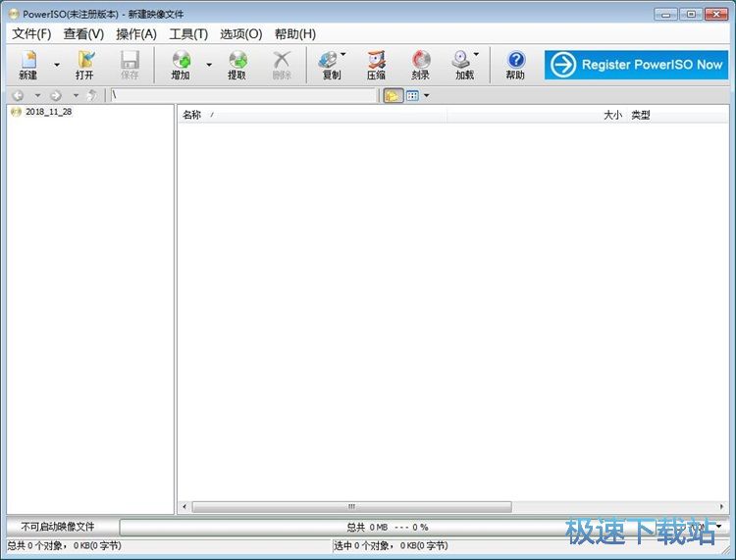
Task: Open the 操作(A) menu
Action: pos(136,33)
